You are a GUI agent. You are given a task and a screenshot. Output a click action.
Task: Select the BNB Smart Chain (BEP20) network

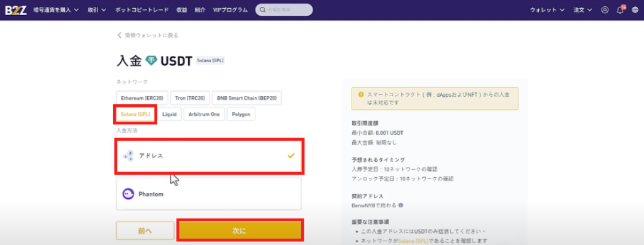(247, 99)
